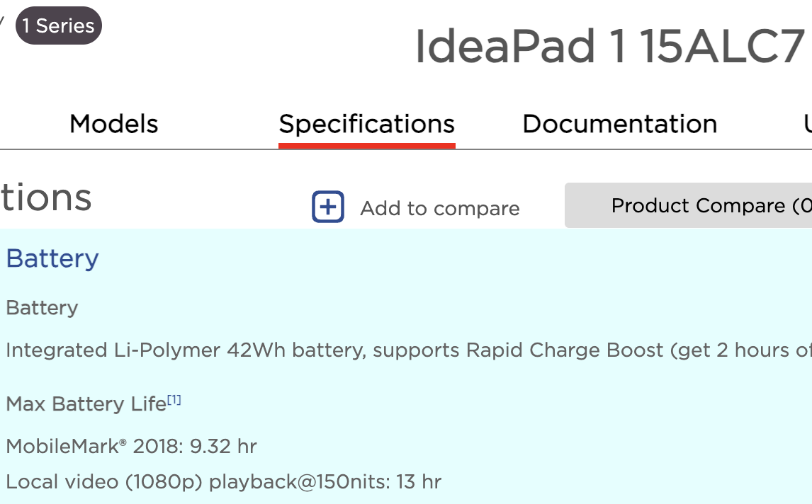The image size is (812, 504).
Task: Click the cut-off tab right of Documentation
Action: pyautogui.click(x=806, y=124)
